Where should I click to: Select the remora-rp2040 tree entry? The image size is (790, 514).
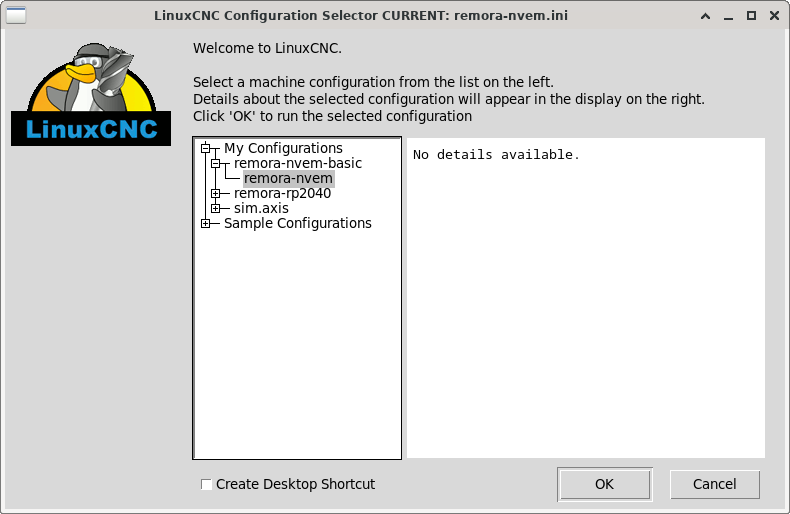pos(283,194)
